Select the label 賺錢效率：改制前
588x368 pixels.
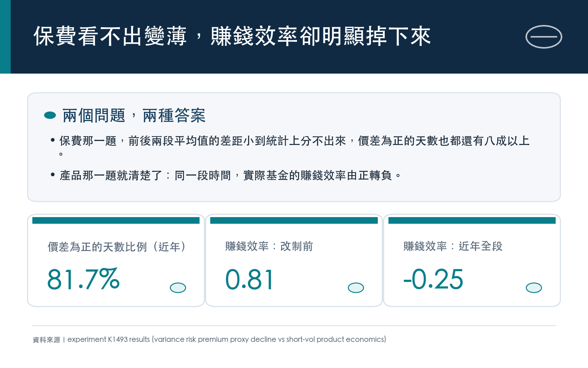click(x=269, y=246)
